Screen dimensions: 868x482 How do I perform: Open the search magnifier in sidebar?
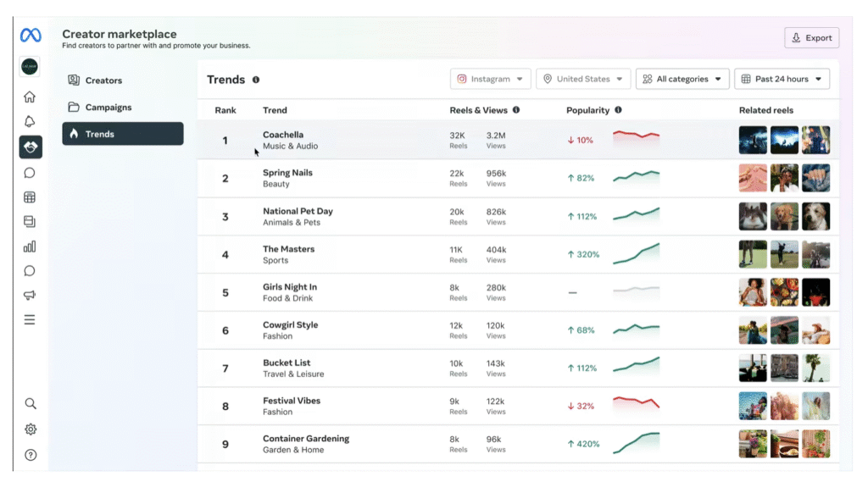[31, 403]
